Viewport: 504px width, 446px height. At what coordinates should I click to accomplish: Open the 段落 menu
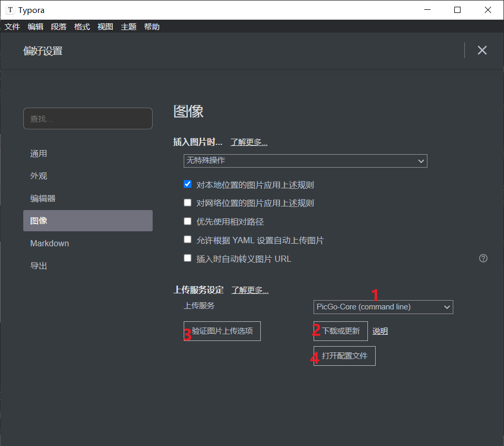pos(58,27)
